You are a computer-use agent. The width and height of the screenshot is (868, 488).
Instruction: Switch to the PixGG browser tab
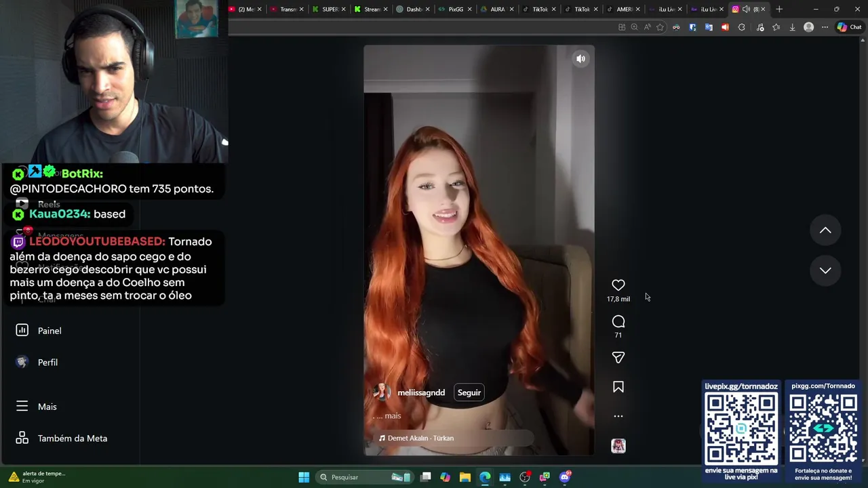pyautogui.click(x=455, y=9)
